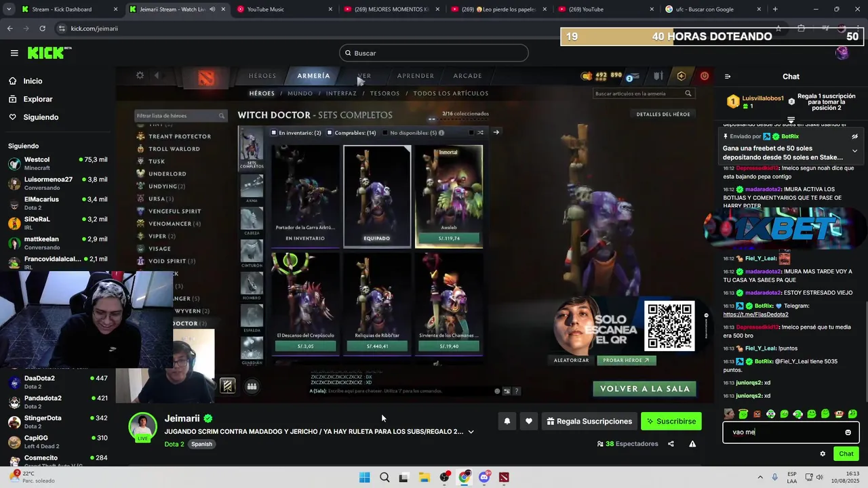Open the Dota 2 category link

174,444
